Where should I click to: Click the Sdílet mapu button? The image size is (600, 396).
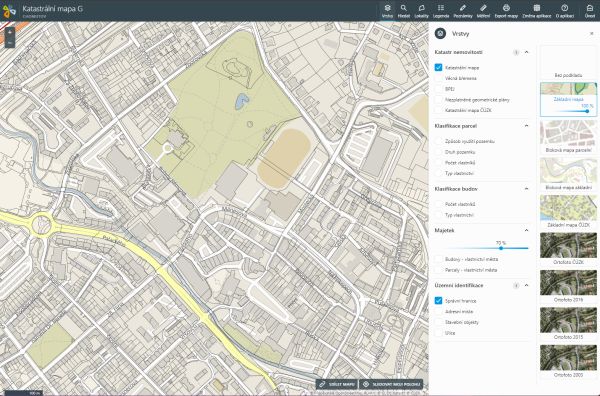[x=336, y=385]
